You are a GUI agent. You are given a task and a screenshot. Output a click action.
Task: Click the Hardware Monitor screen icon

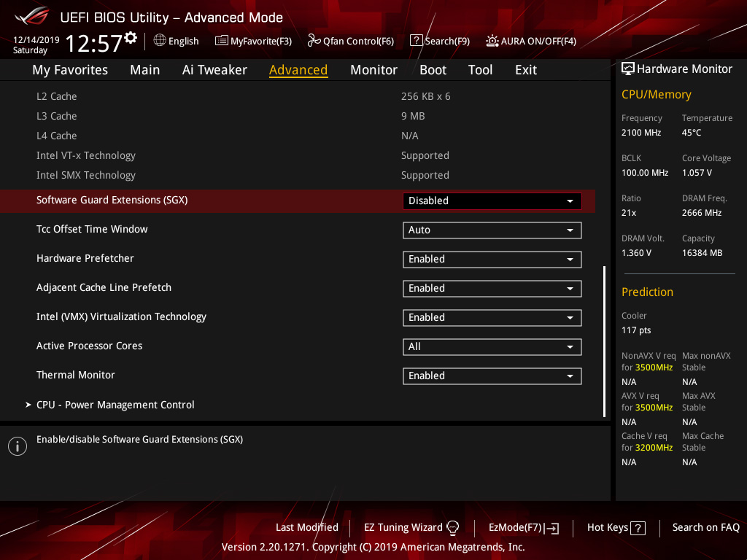click(628, 69)
